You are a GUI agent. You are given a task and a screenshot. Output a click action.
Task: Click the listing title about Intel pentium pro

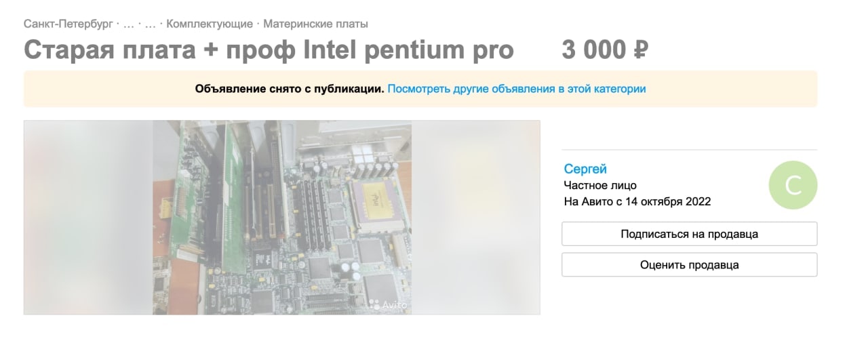point(269,50)
